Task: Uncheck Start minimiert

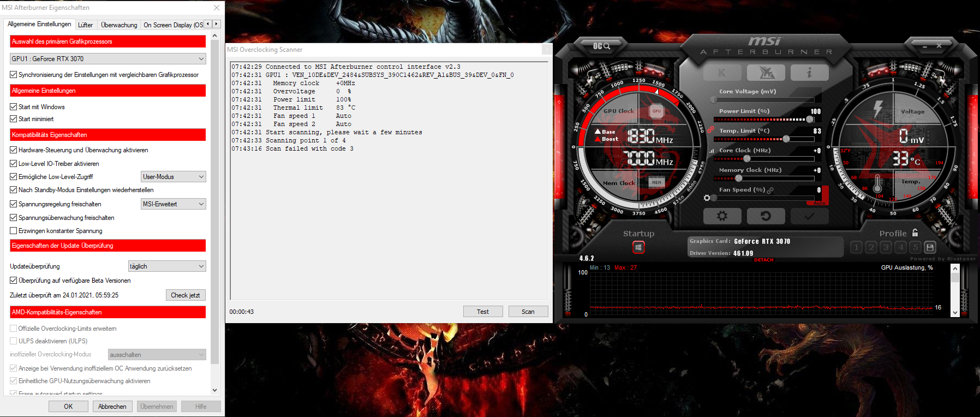Action: tap(14, 119)
